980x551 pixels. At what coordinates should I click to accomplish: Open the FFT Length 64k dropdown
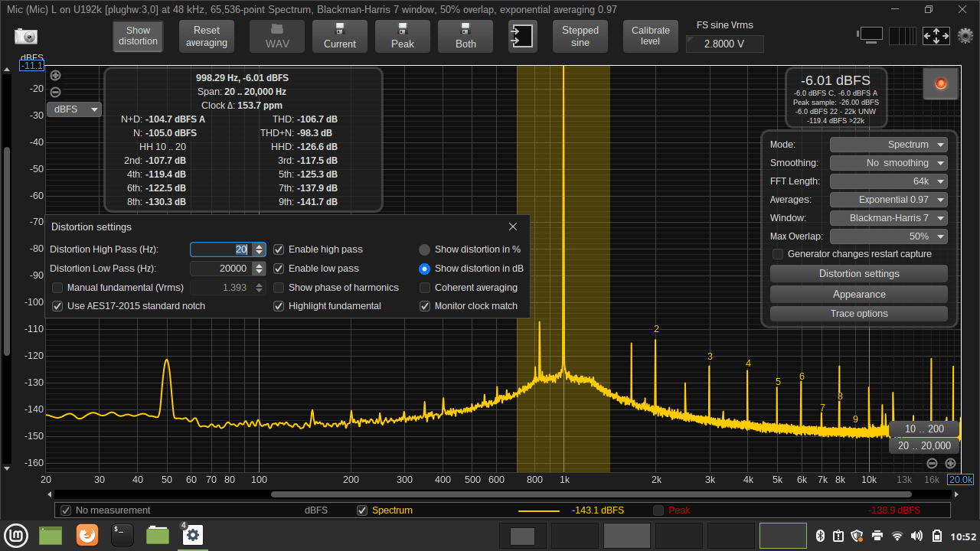pyautogui.click(x=889, y=181)
